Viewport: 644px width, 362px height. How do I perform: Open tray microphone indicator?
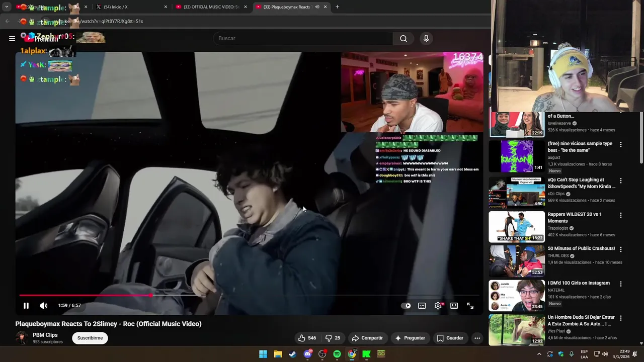(572, 354)
